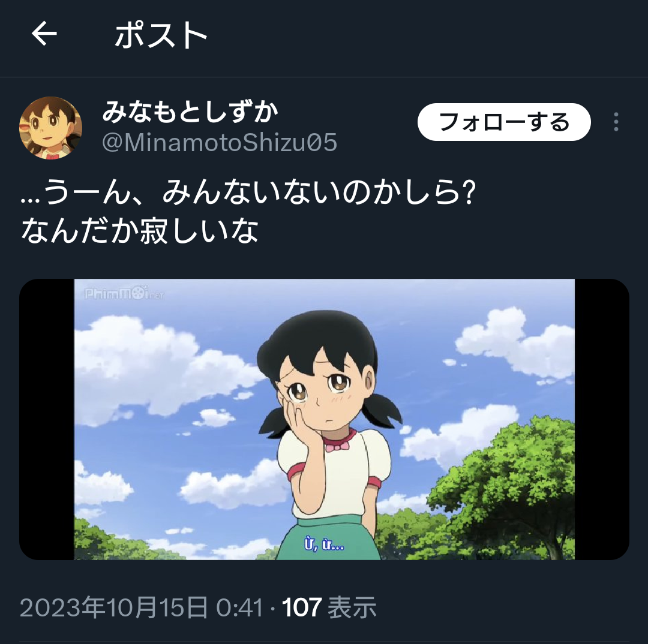648x644 pixels.
Task: Click the post line ending in いないのかしら?
Action: pyautogui.click(x=248, y=192)
